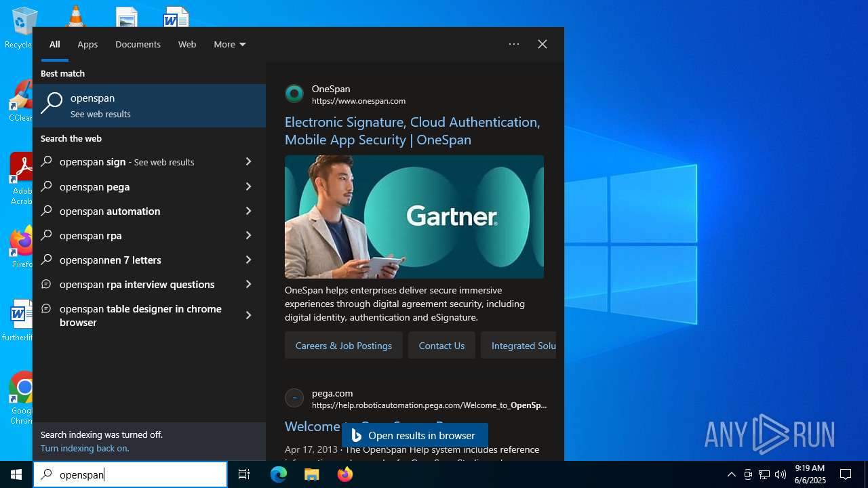Open the VLC media player desktop icon
This screenshot has height=488, width=868.
75,16
